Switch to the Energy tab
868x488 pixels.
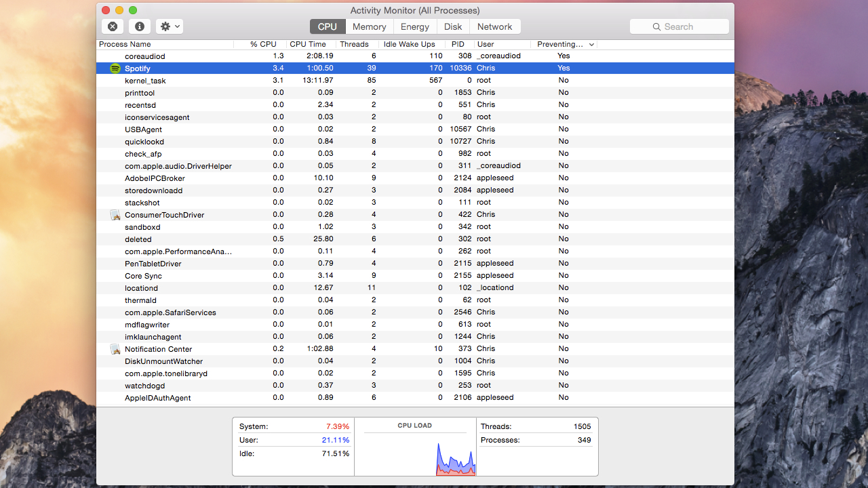coord(415,26)
